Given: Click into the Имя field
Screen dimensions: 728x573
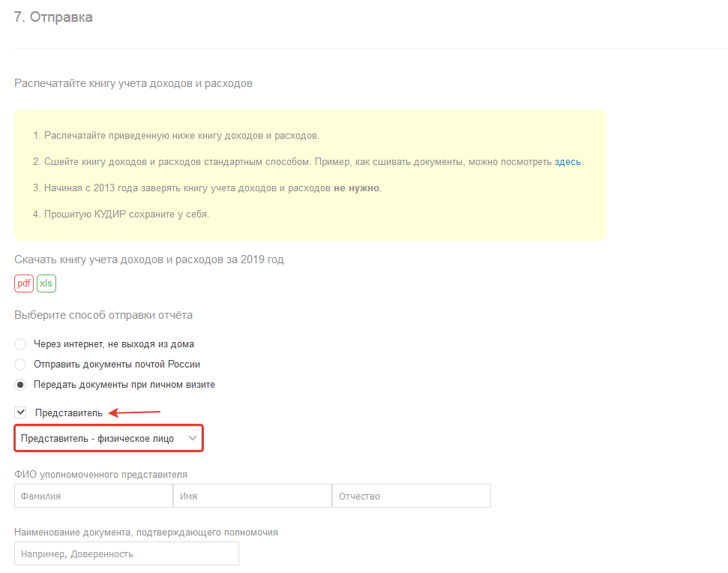Looking at the screenshot, I should (253, 496).
